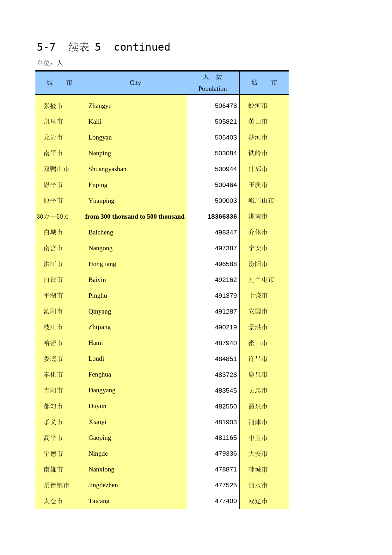Select 双辽市 in the right column

tap(258, 501)
